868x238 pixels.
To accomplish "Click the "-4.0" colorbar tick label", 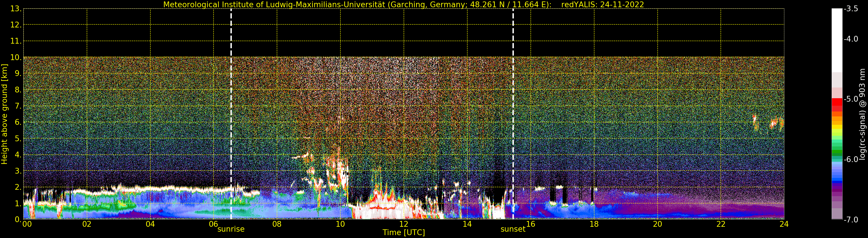I will (x=851, y=39).
